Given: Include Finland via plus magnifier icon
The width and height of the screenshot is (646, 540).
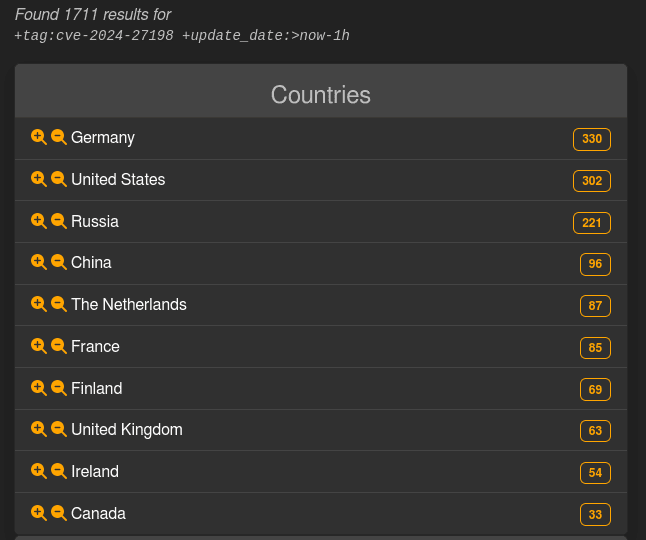Looking at the screenshot, I should (38, 388).
